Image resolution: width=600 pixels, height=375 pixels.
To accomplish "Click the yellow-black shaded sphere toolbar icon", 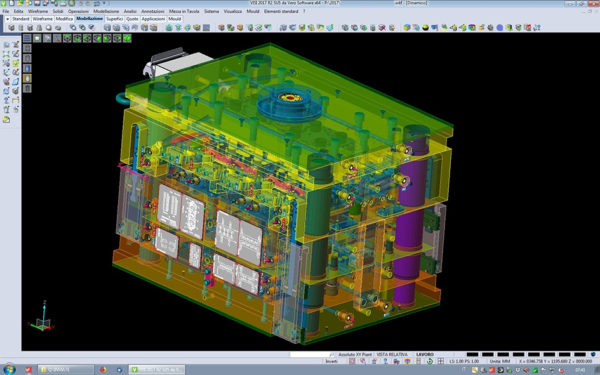I will tap(425, 28).
